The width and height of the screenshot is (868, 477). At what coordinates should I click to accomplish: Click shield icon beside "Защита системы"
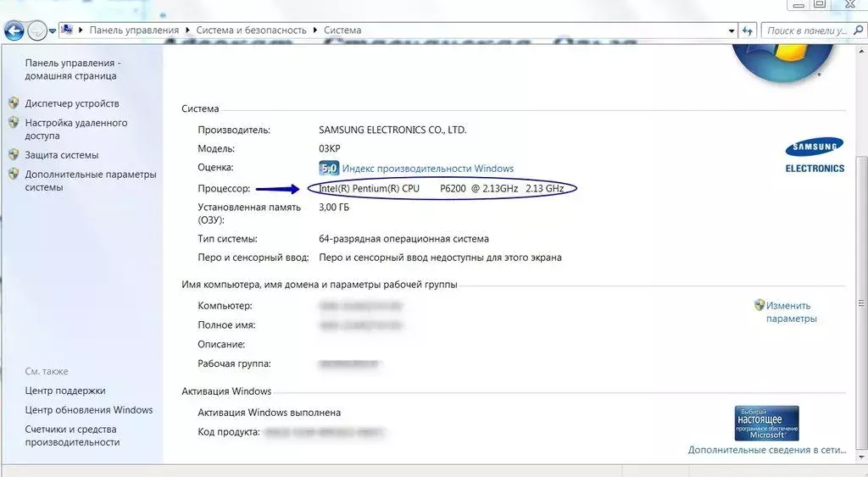click(14, 154)
